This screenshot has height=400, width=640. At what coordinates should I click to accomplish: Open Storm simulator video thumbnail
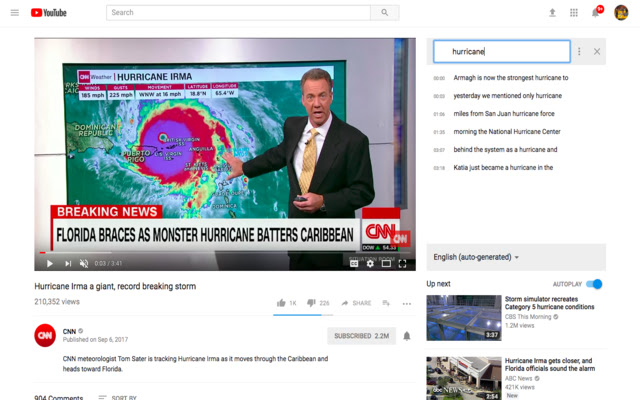tap(464, 318)
